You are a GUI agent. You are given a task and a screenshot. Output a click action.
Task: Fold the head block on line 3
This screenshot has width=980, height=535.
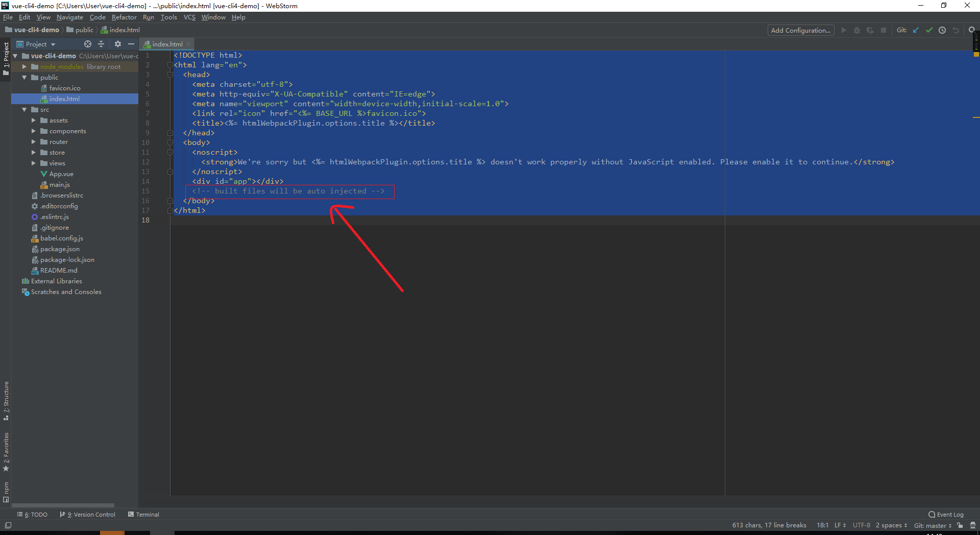click(x=170, y=75)
